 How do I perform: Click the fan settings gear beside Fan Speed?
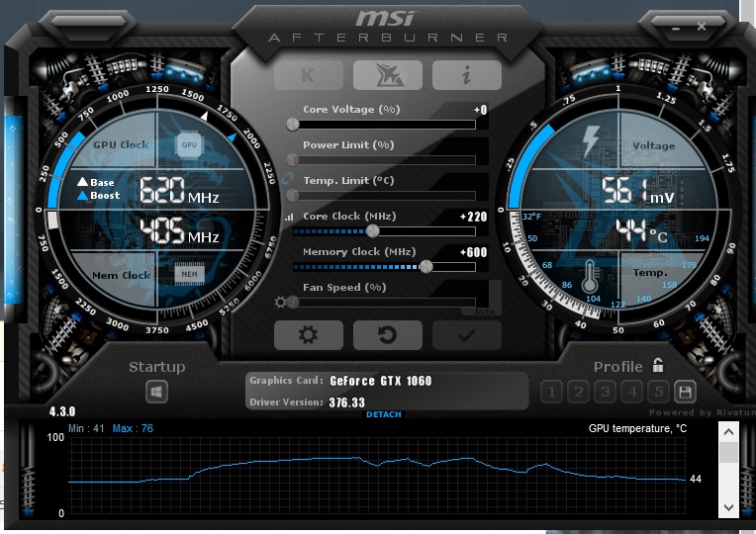click(x=280, y=303)
